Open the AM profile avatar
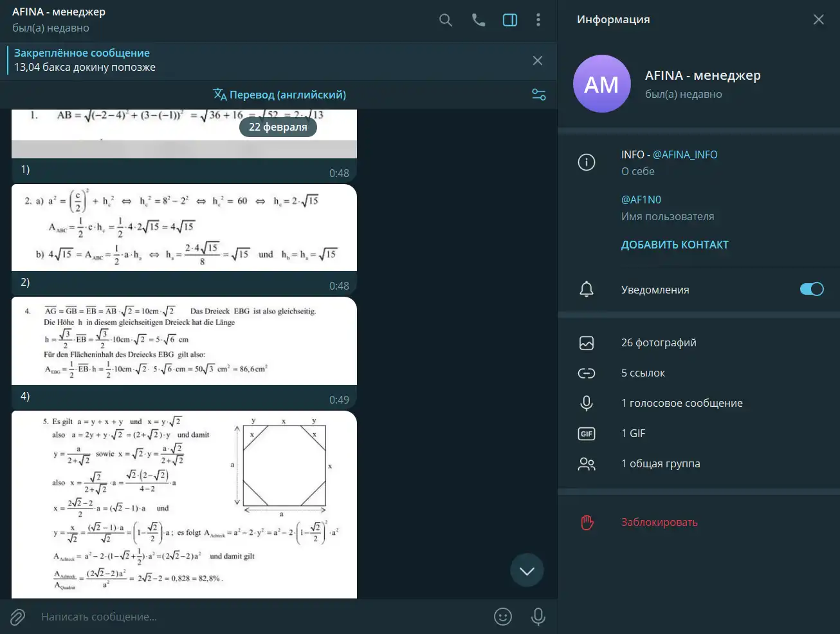 pos(601,84)
